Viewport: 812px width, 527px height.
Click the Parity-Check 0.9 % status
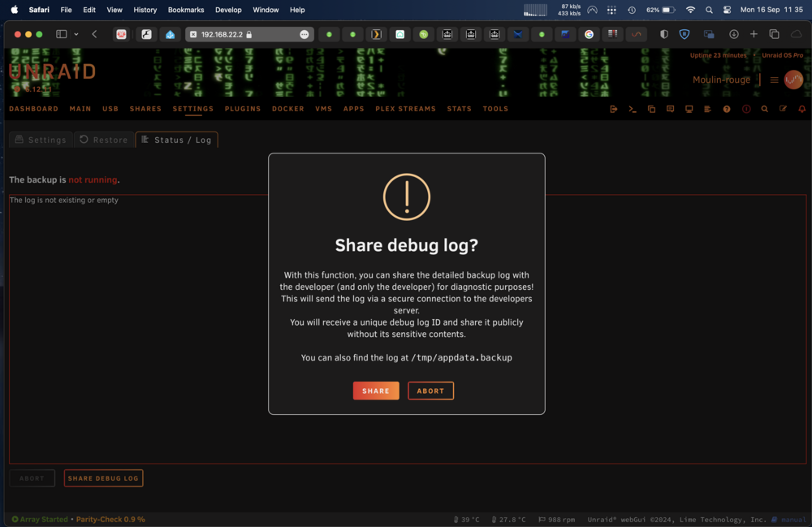pyautogui.click(x=110, y=519)
